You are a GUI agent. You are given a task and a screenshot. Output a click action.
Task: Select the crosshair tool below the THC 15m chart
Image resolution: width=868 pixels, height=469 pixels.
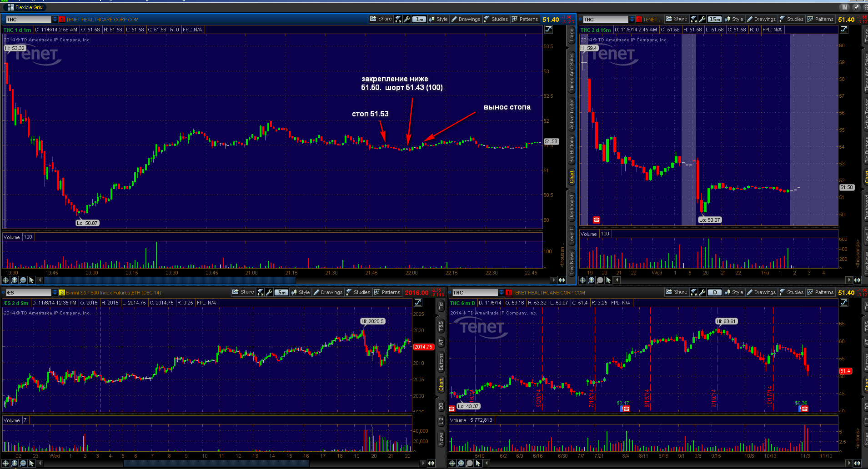582,280
